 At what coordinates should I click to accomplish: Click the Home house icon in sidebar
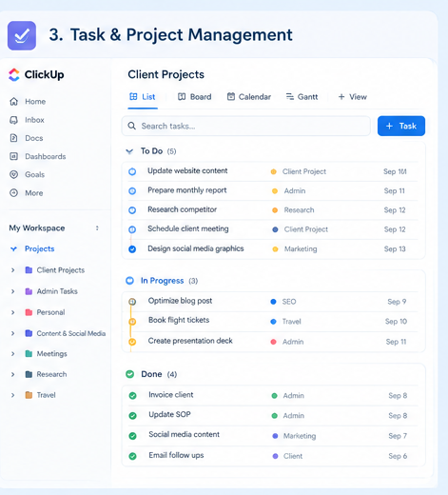point(13,102)
